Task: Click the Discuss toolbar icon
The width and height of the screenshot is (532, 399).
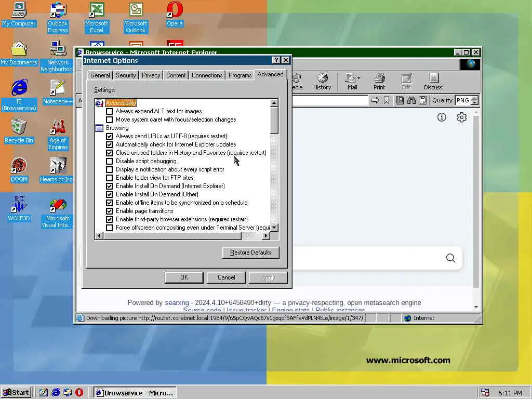Action: 433,82
